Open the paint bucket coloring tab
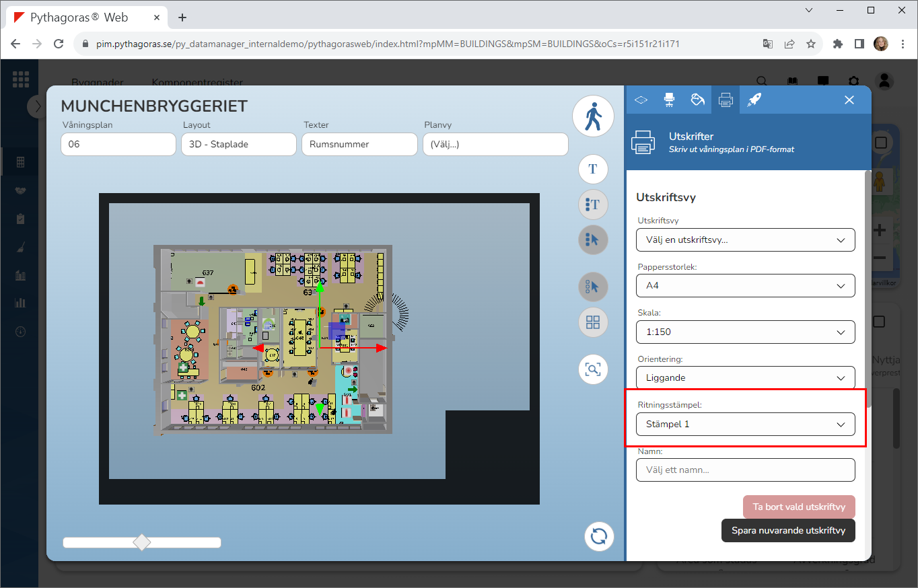This screenshot has width=918, height=588. tap(697, 100)
